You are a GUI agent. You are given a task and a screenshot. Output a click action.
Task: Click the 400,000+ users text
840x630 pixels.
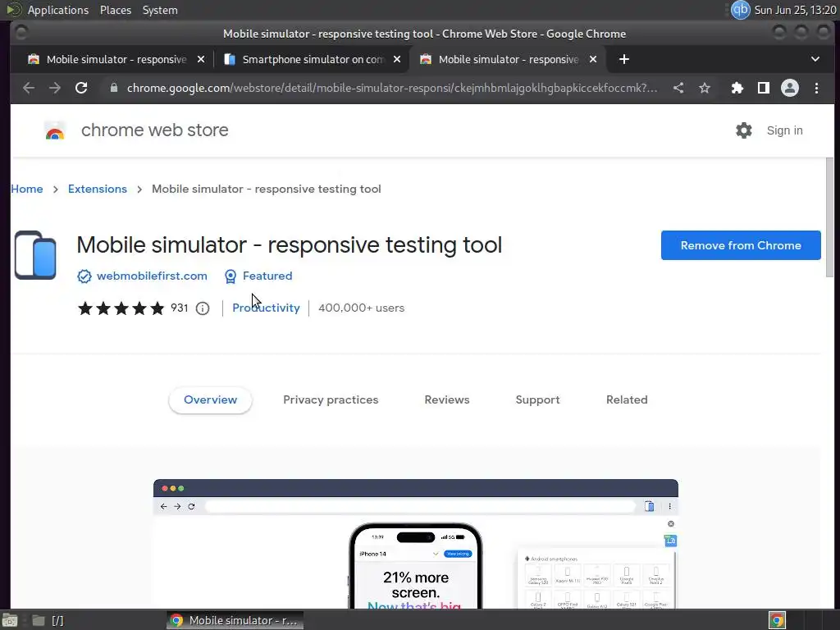[x=361, y=308]
